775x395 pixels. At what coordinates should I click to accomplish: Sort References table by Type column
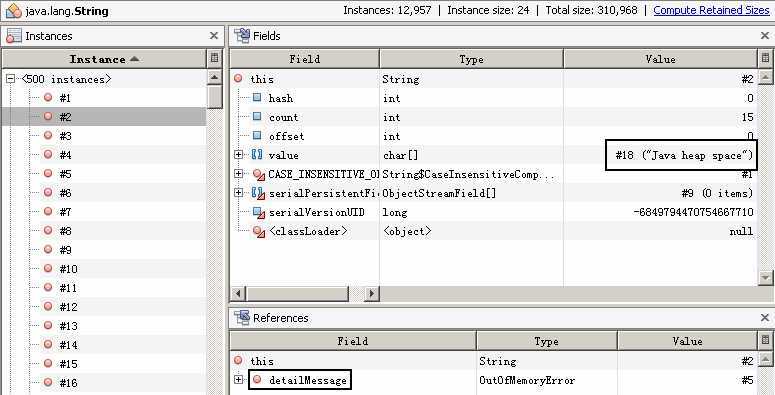[x=546, y=341]
